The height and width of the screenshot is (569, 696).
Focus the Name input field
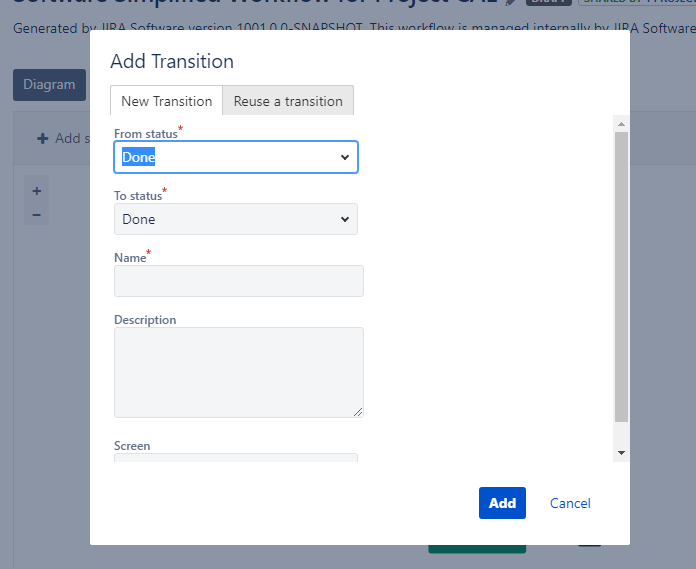click(239, 281)
